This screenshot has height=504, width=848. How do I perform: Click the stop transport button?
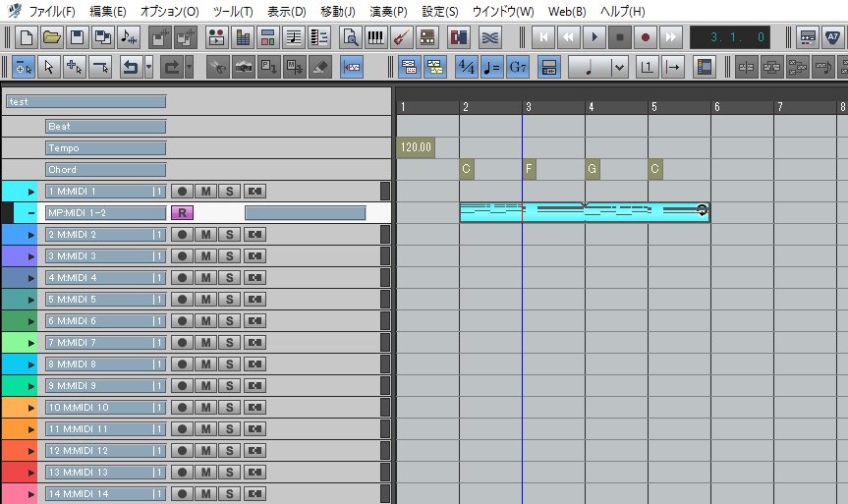point(620,37)
